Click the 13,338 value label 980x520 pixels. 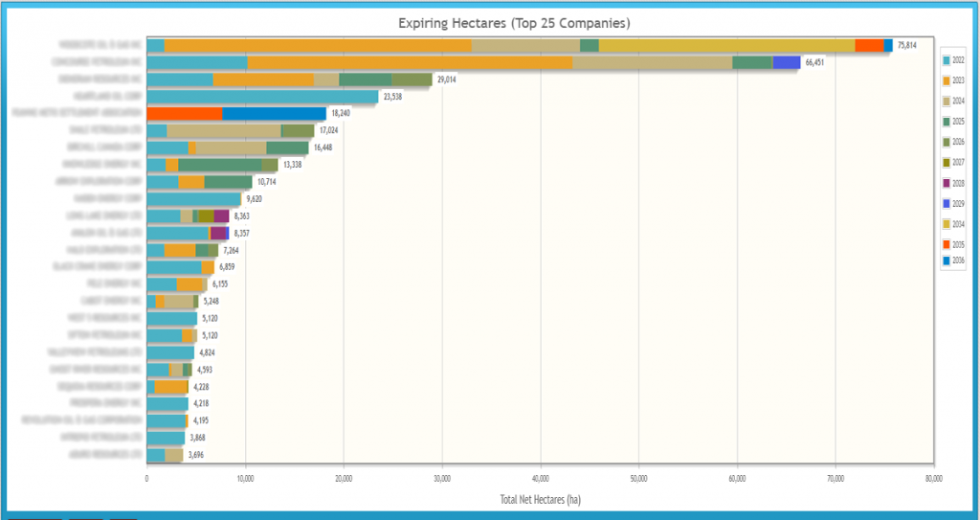tap(293, 165)
